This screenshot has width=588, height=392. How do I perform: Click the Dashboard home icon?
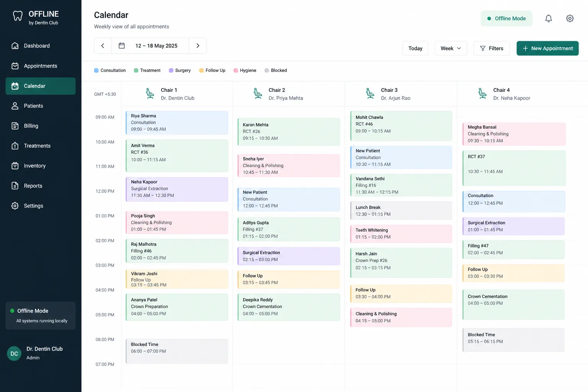click(x=15, y=46)
